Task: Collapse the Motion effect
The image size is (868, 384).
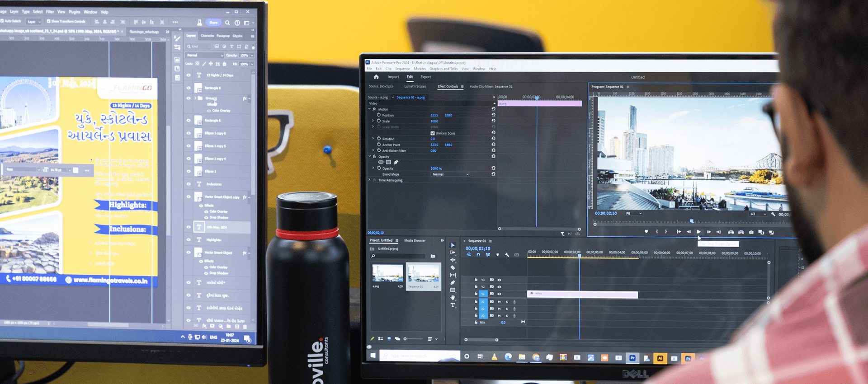Action: [x=370, y=109]
